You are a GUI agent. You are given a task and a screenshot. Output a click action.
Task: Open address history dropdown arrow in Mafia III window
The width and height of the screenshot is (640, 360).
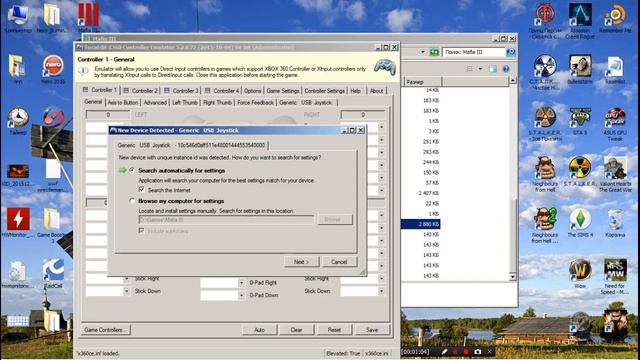422,52
